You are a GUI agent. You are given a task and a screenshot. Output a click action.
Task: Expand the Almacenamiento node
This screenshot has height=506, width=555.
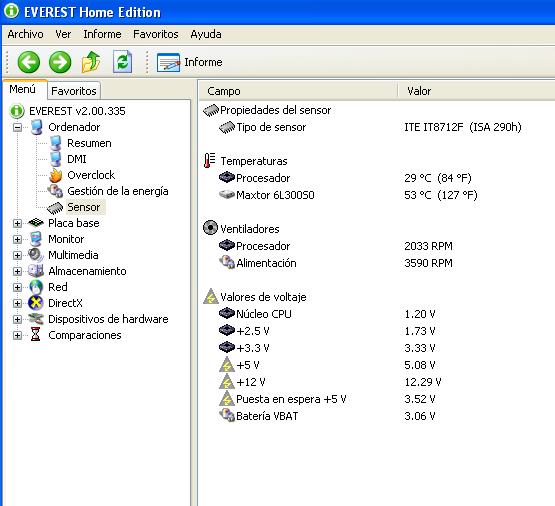pyautogui.click(x=17, y=271)
